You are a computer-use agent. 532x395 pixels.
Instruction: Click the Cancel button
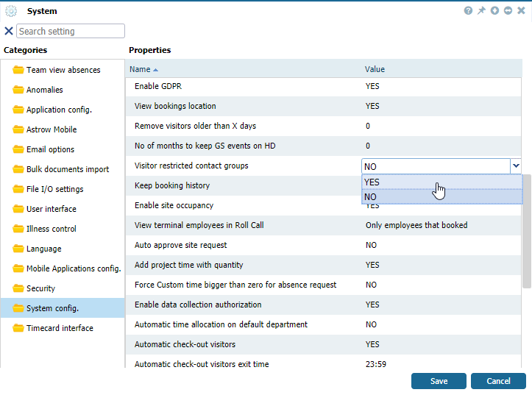(x=498, y=381)
